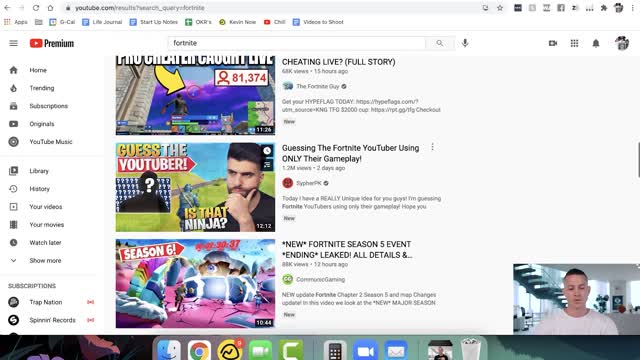Open the Guess the YouTuber video thumbnail
640x360 pixels.
click(x=195, y=187)
